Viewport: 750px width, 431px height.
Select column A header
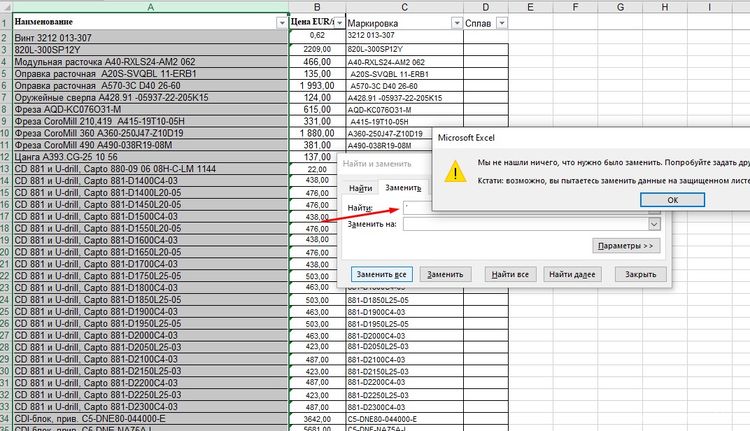(150, 7)
